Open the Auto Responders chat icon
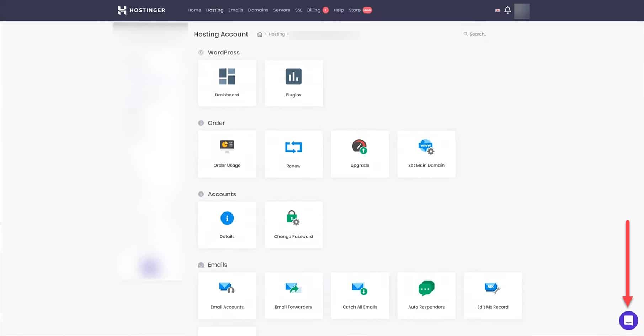Viewport: 644px width, 336px height. 426,288
